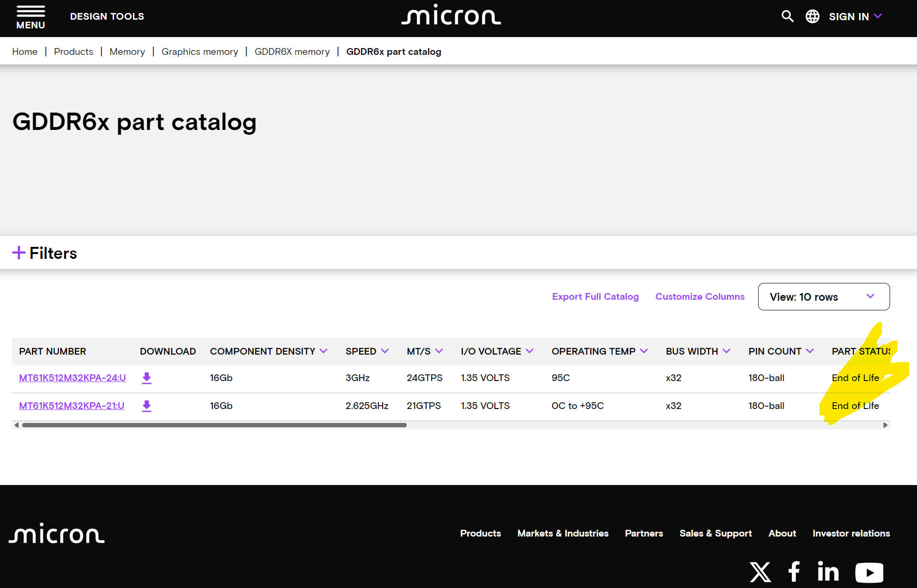This screenshot has width=917, height=588.
Task: Open footer Investor relations link
Action: (x=851, y=533)
